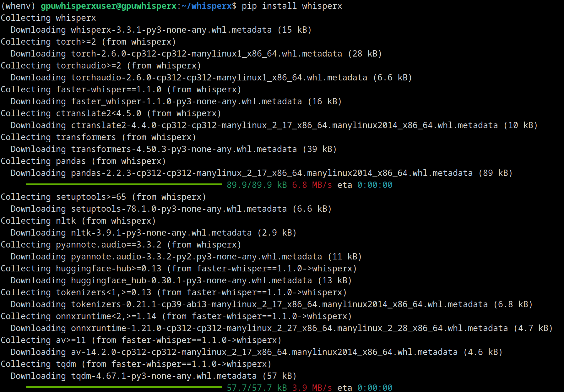
Task: Click the 'Downloading faster_whisper-1.1.0-py3' line
Action: point(176,101)
